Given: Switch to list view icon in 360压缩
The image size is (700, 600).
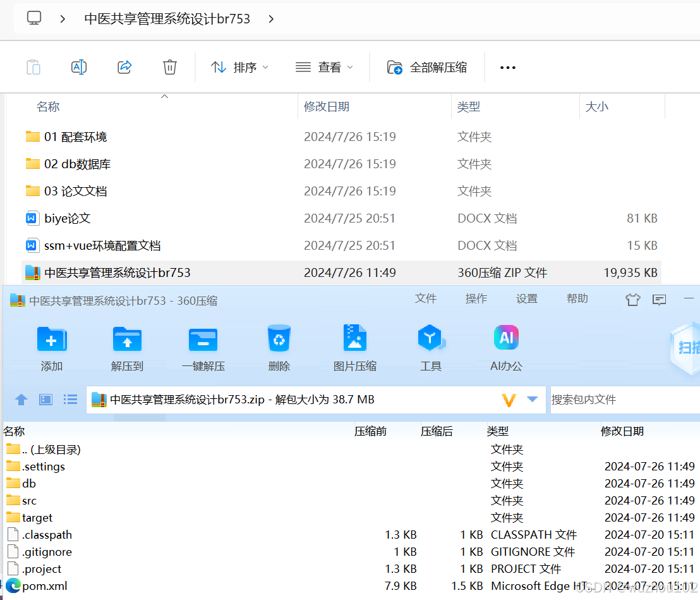Looking at the screenshot, I should pos(70,400).
